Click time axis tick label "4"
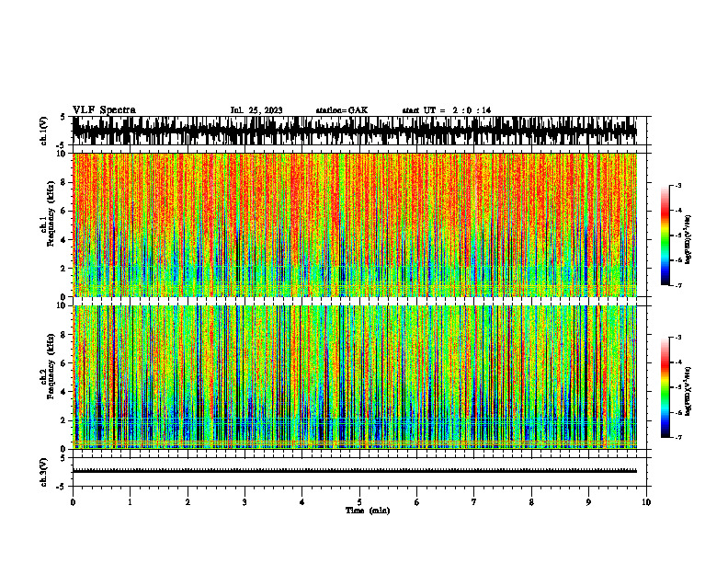The image size is (728, 563). (x=302, y=502)
